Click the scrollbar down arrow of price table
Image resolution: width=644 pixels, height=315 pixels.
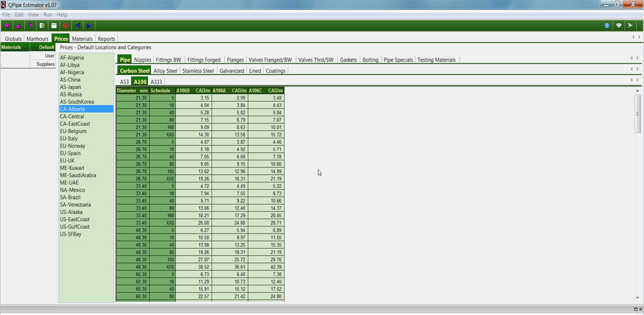[637, 298]
